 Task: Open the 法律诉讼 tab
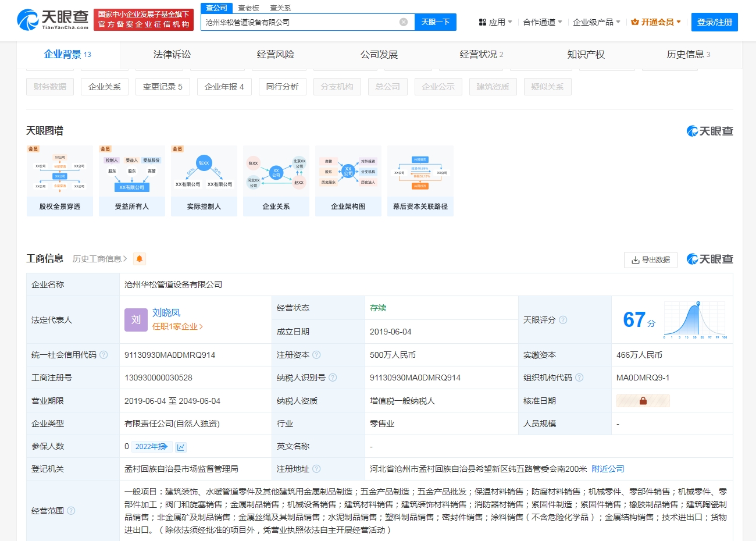pyautogui.click(x=172, y=55)
